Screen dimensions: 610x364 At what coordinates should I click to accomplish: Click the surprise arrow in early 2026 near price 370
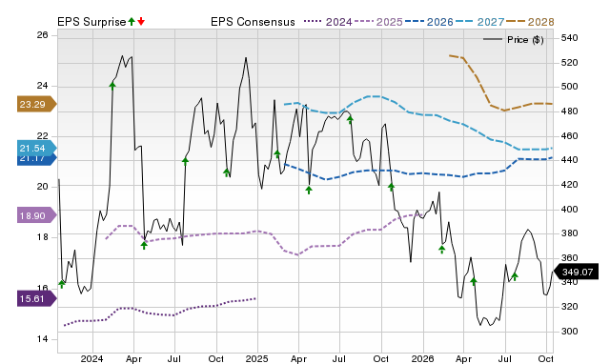[442, 250]
